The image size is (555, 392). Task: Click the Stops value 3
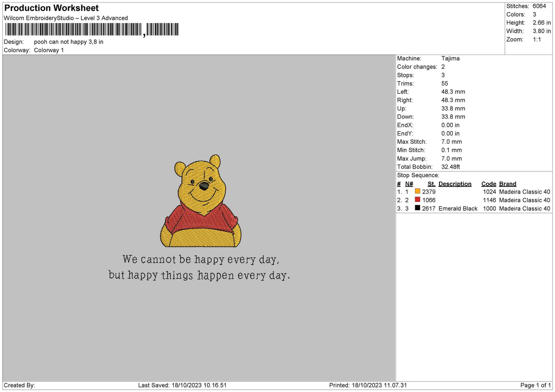443,75
